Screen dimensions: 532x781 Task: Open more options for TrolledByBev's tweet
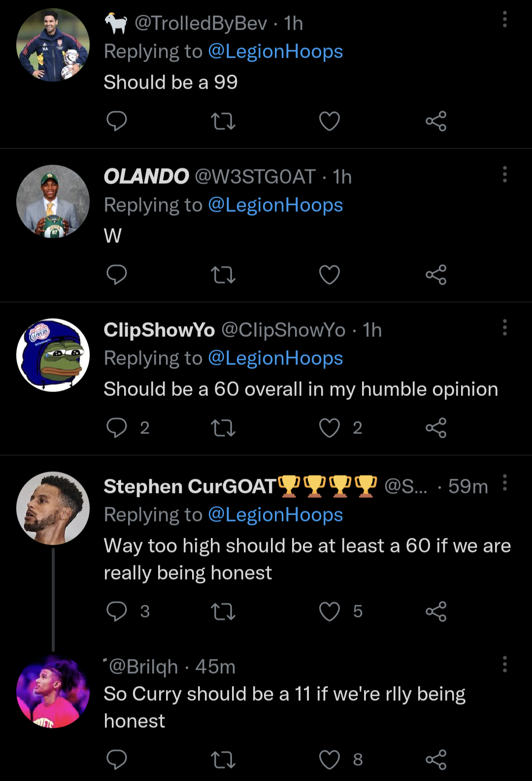(x=504, y=20)
